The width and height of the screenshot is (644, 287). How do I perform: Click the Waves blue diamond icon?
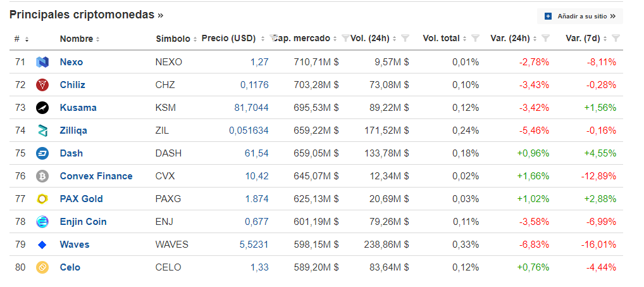(42, 245)
